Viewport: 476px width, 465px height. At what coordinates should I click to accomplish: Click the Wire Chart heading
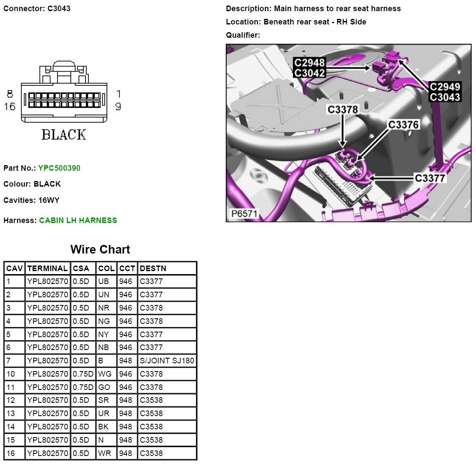[x=100, y=250]
